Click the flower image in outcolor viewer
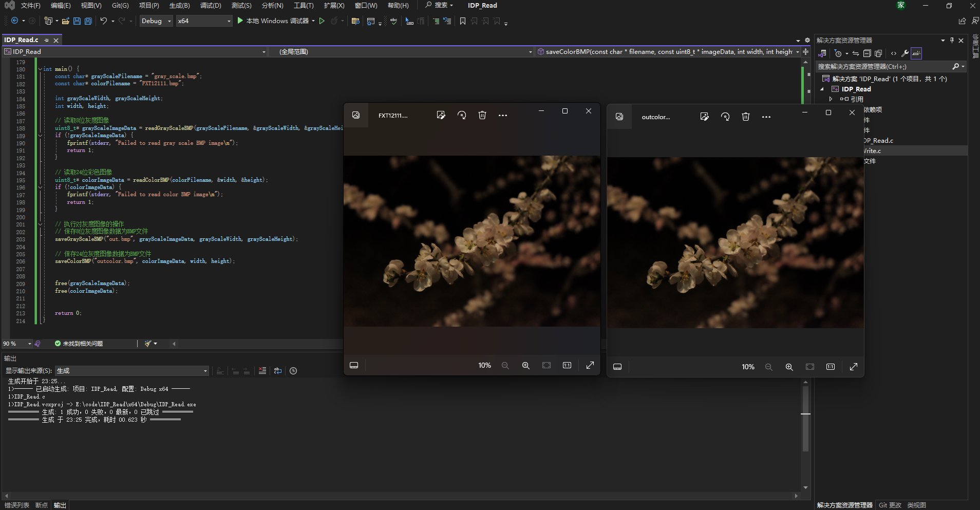 735,242
